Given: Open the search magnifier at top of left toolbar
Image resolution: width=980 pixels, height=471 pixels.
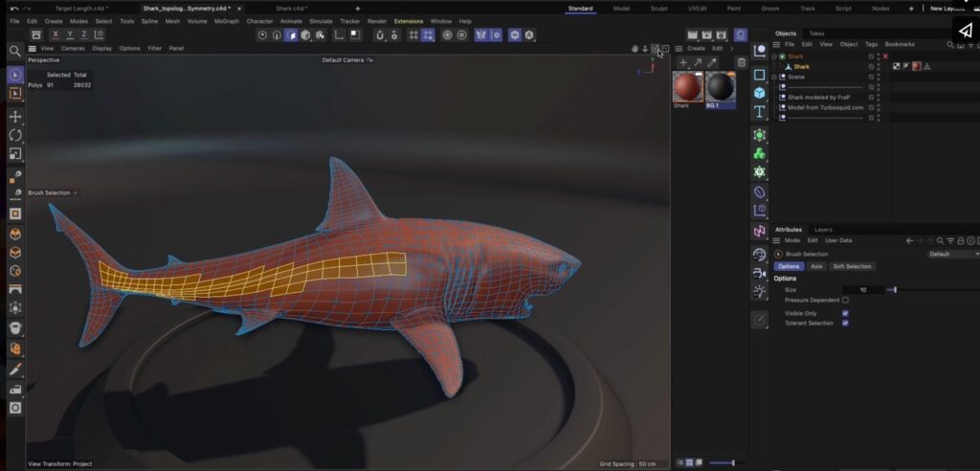Looking at the screenshot, I should [15, 52].
